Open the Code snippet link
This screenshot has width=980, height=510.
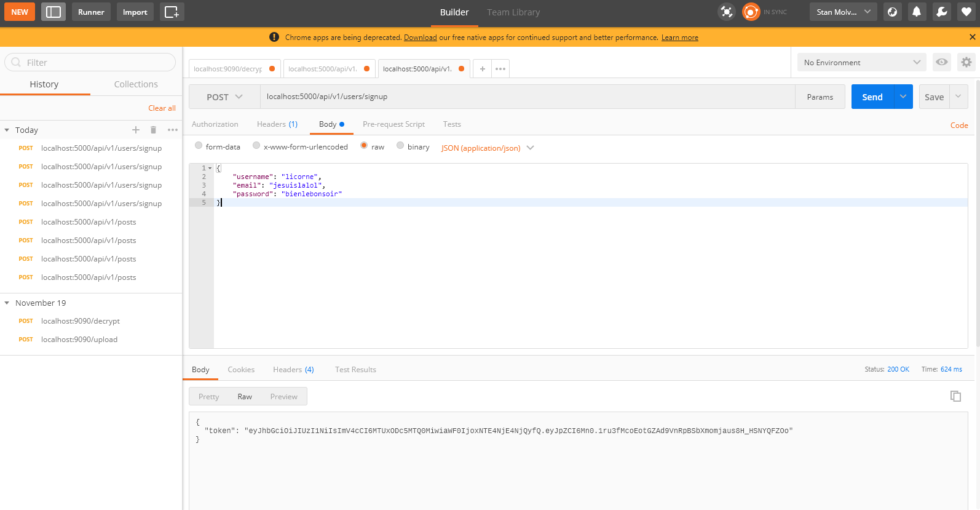click(959, 125)
